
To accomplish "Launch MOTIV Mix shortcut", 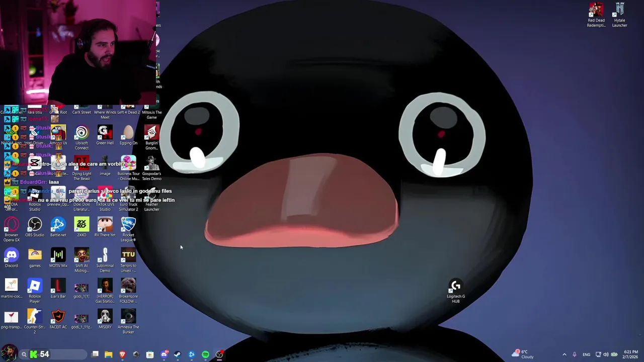I will click(58, 258).
